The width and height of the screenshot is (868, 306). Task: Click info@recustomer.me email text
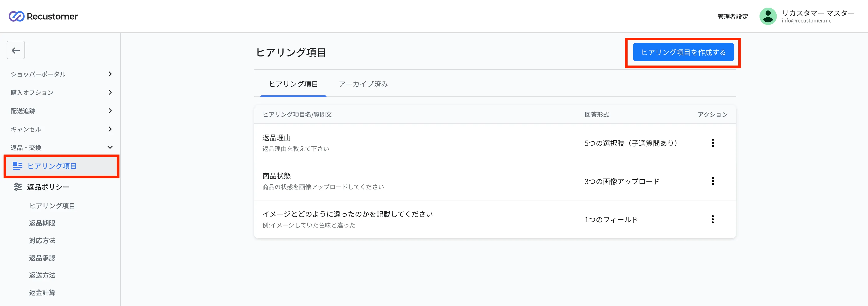806,21
